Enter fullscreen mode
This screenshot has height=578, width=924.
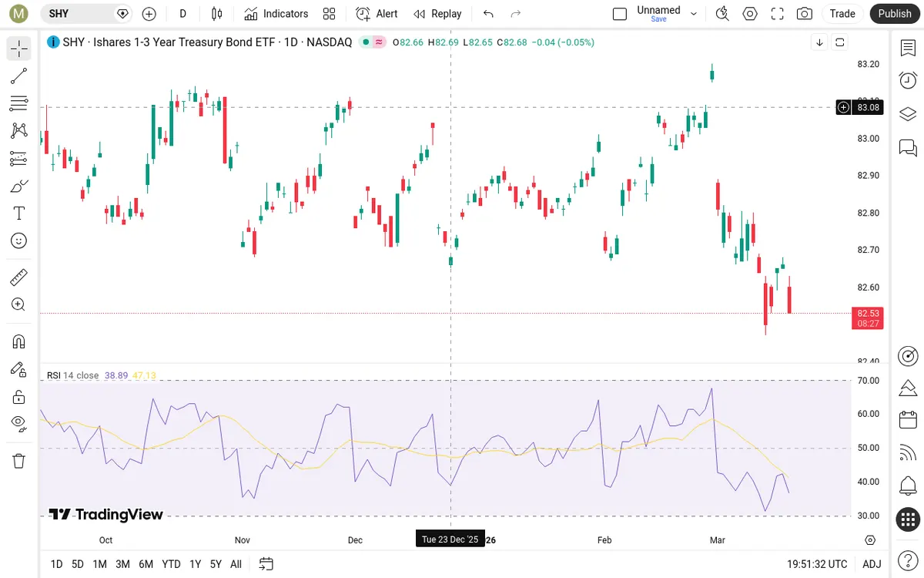[x=778, y=13]
